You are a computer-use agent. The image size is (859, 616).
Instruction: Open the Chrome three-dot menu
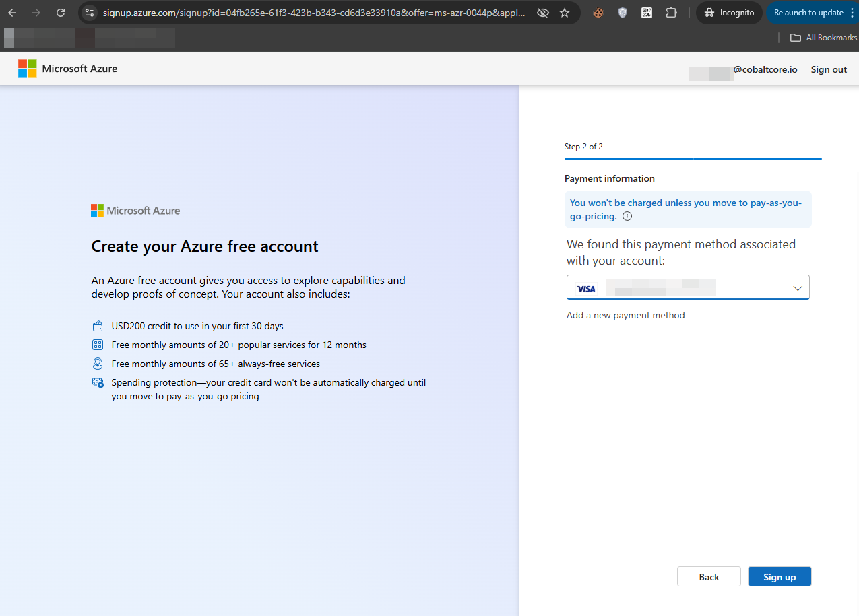tap(852, 13)
